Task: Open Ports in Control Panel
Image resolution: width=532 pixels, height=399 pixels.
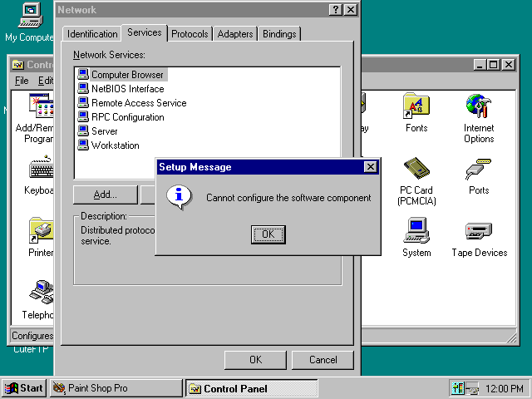Action: click(479, 176)
